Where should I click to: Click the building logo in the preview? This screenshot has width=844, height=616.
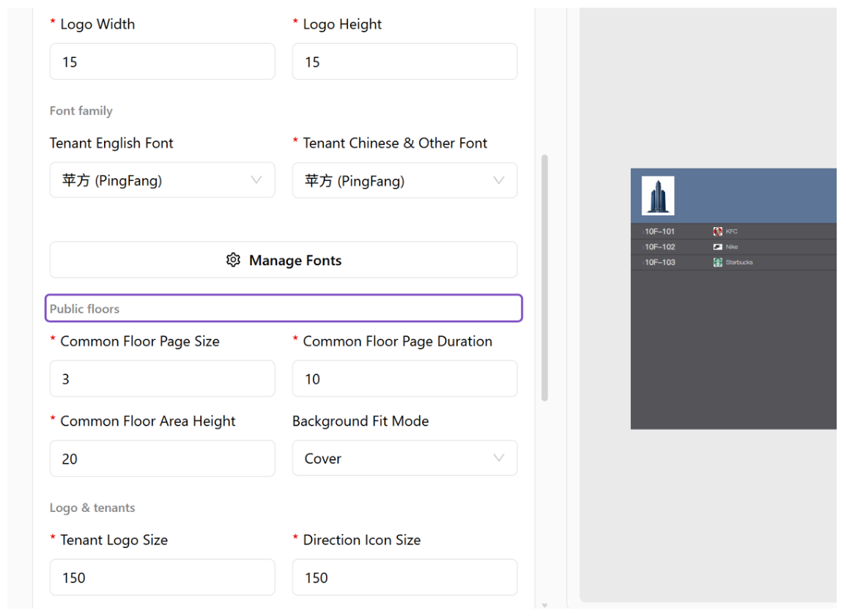pyautogui.click(x=658, y=196)
